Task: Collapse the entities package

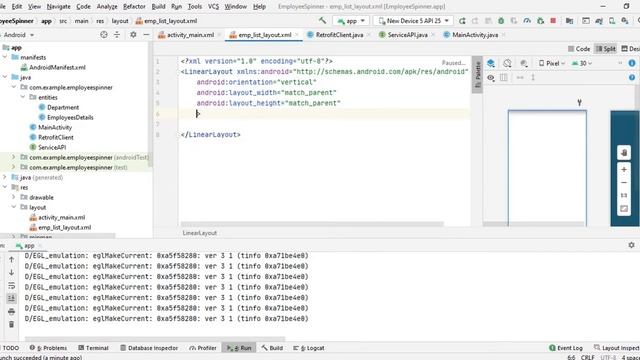Action: (x=23, y=97)
